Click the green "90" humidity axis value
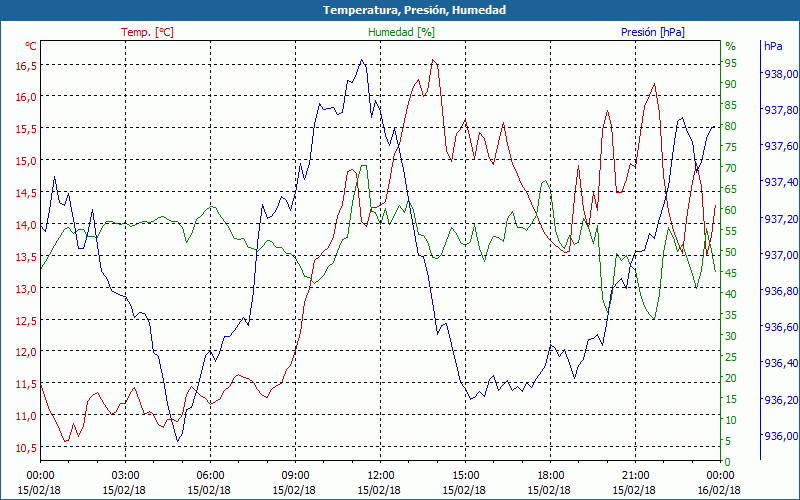Screen dimensions: 800x500 (731, 84)
